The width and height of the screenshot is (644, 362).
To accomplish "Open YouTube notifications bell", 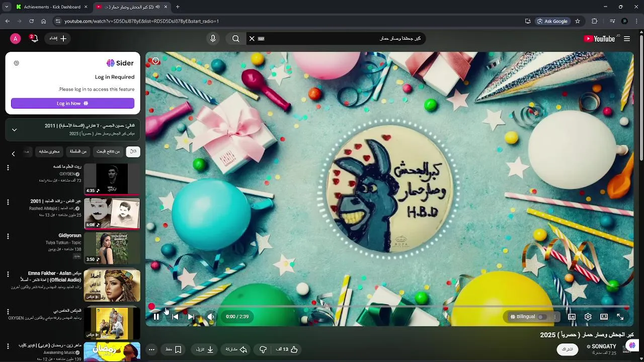I will [x=34, y=39].
